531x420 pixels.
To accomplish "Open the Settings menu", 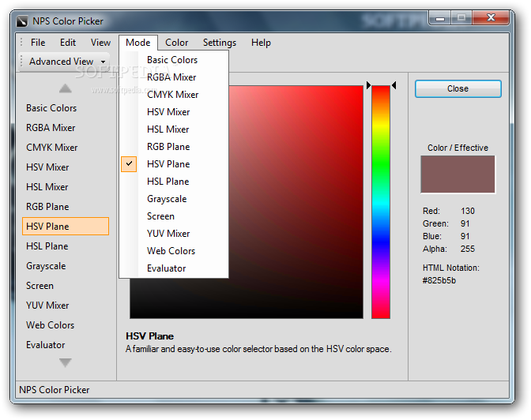I will pyautogui.click(x=220, y=43).
